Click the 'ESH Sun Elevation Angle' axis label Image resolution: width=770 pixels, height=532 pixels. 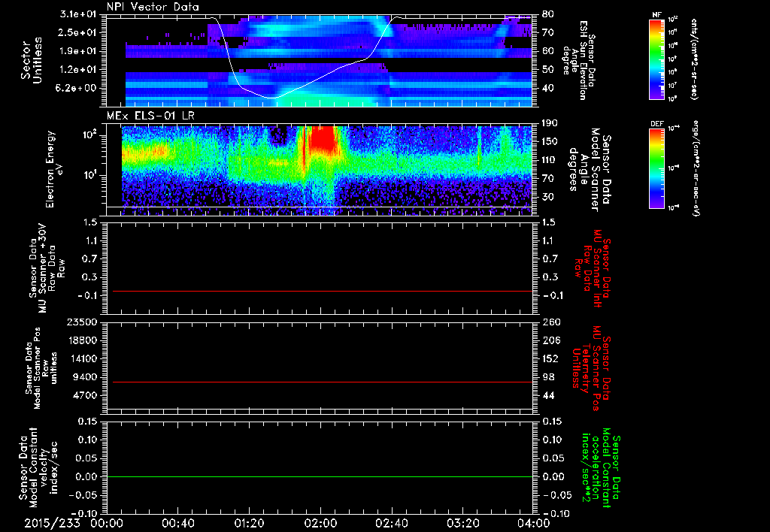point(579,60)
